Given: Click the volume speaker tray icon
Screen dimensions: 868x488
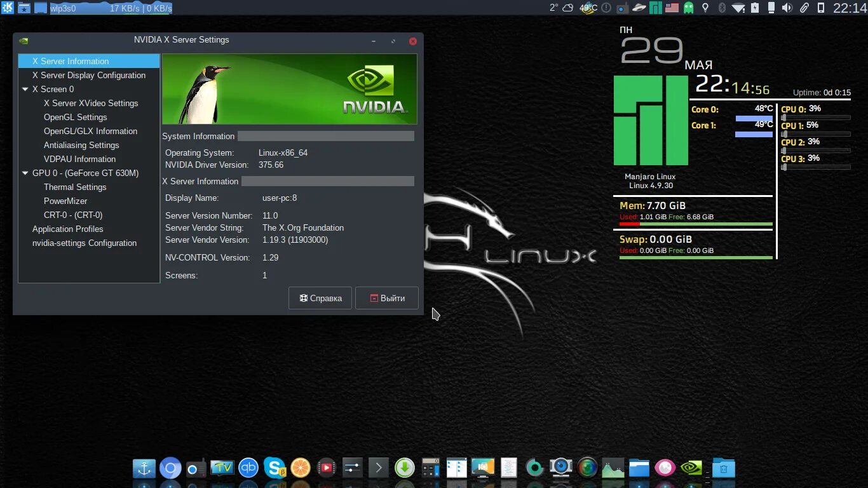Looking at the screenshot, I should (787, 8).
